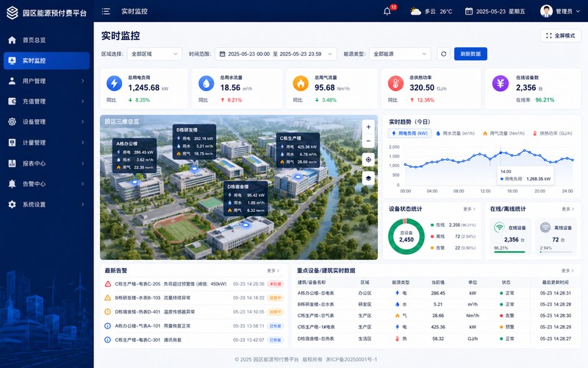The width and height of the screenshot is (588, 368).
Task: Select table row D栋宿舍楼-总热表
Action: 437,339
